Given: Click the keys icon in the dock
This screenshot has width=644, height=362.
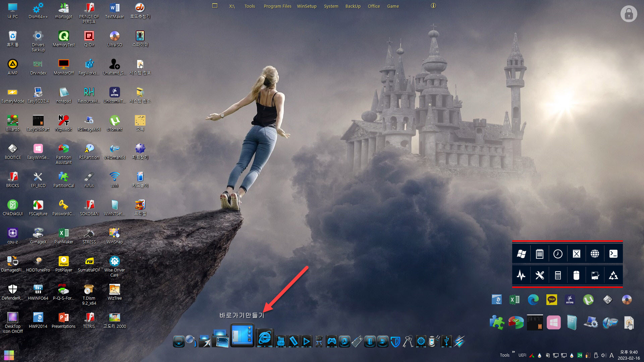Looking at the screenshot, I should [408, 341].
